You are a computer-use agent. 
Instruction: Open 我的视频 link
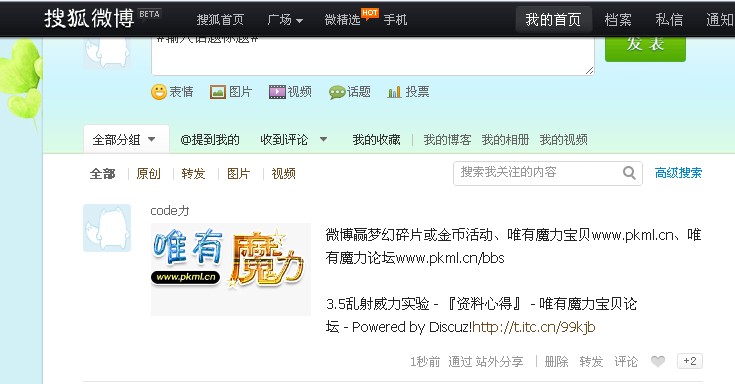tap(563, 140)
